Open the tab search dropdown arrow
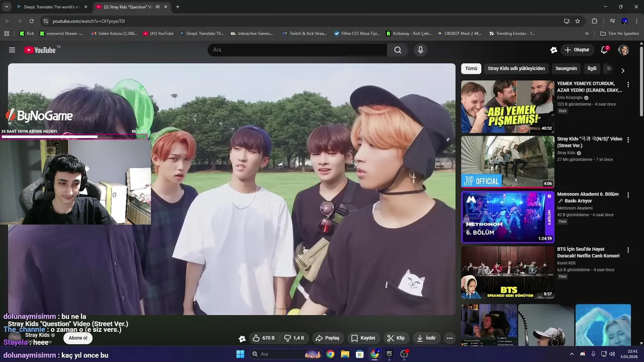The height and width of the screenshot is (362, 644). tap(7, 7)
